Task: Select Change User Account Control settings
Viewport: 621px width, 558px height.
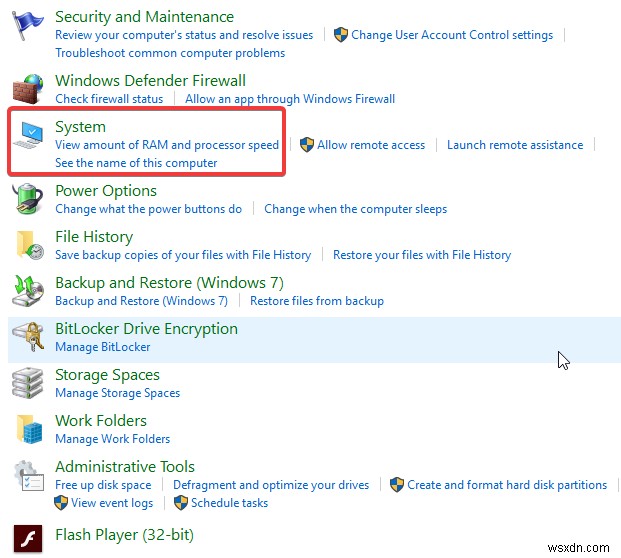Action: (452, 35)
